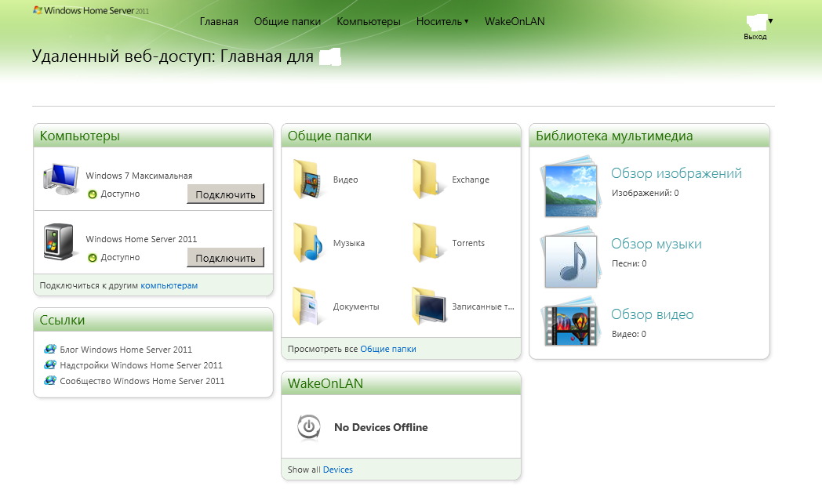Follow the компьютерам link
Viewport: 822px width, 504px height.
[169, 285]
